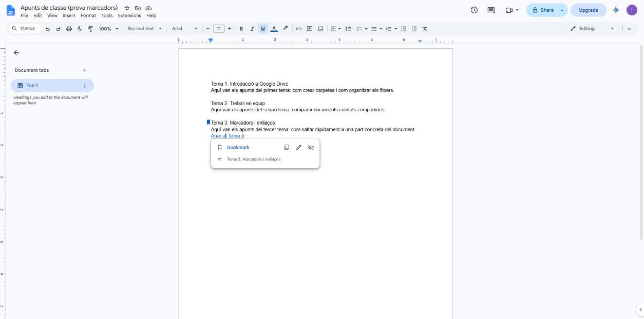Image resolution: width=644 pixels, height=319 pixels.
Task: View the document's cloud save status
Action: (x=148, y=8)
